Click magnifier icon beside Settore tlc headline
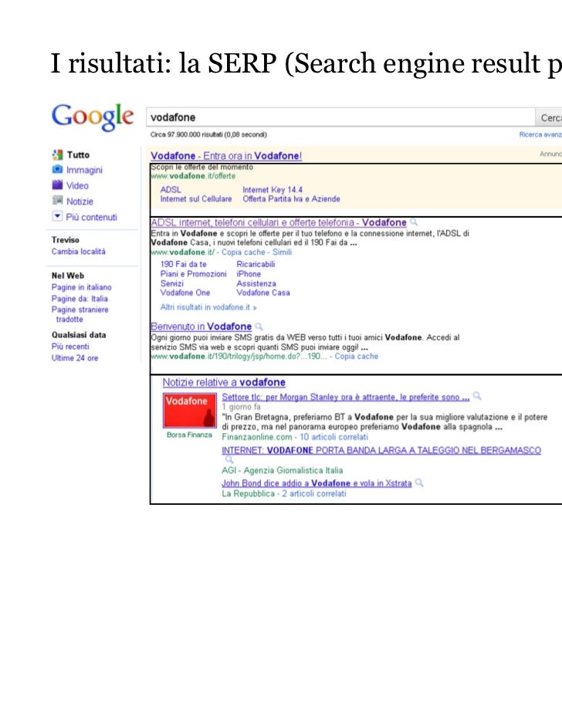This screenshot has height=728, width=562. click(x=477, y=396)
